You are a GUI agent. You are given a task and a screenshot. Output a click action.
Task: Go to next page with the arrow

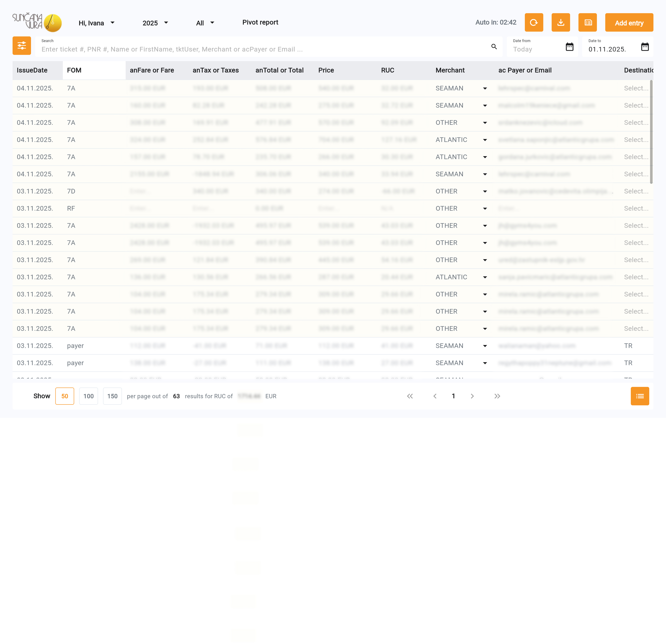pos(472,396)
